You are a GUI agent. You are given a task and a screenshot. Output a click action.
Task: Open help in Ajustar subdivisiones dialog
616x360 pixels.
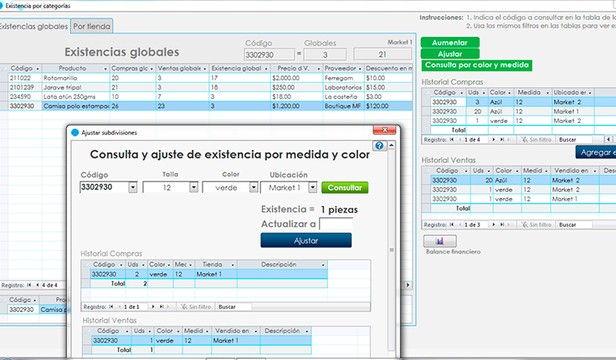coord(380,145)
